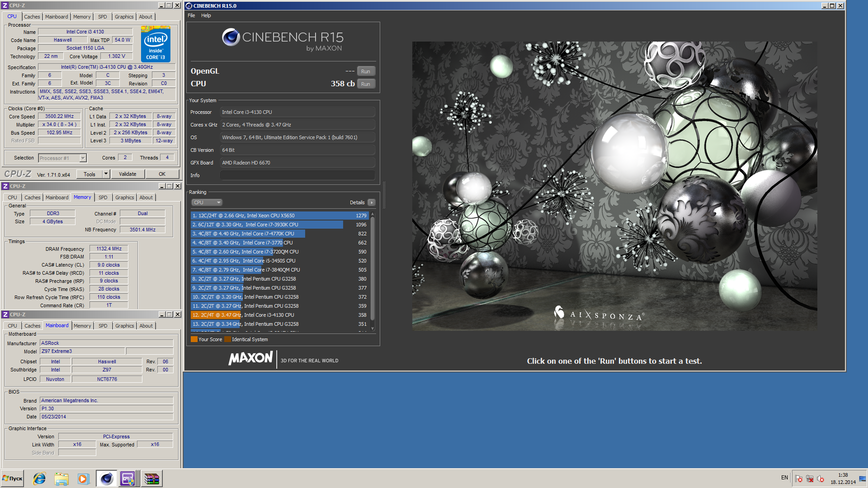Click the ranking list vertical scrollbar
The height and width of the screenshot is (488, 868).
pyautogui.click(x=373, y=271)
